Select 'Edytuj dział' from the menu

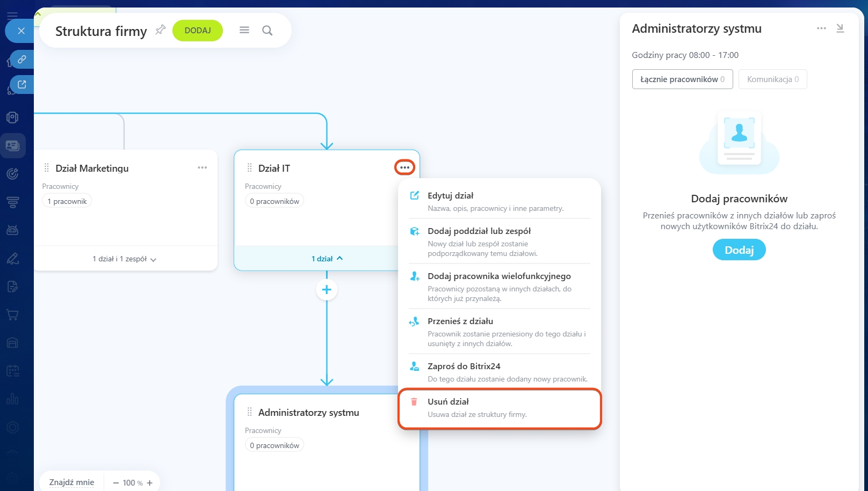pos(450,196)
